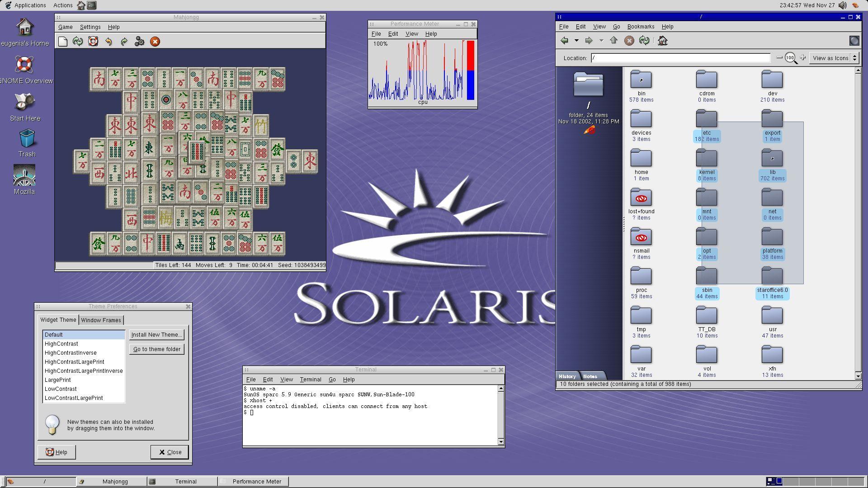
Task: Reload the file manager view
Action: point(644,41)
